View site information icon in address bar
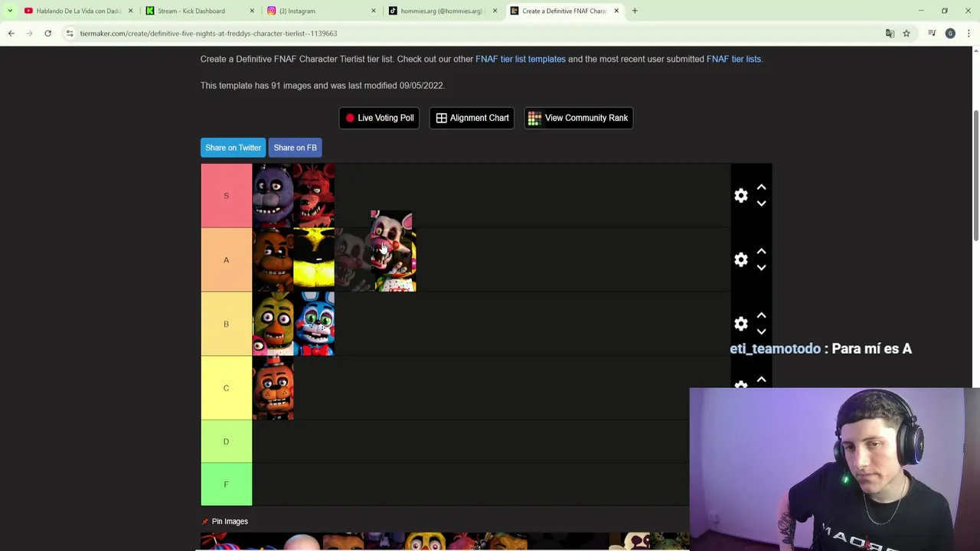Image resolution: width=980 pixels, height=551 pixels. (x=69, y=33)
